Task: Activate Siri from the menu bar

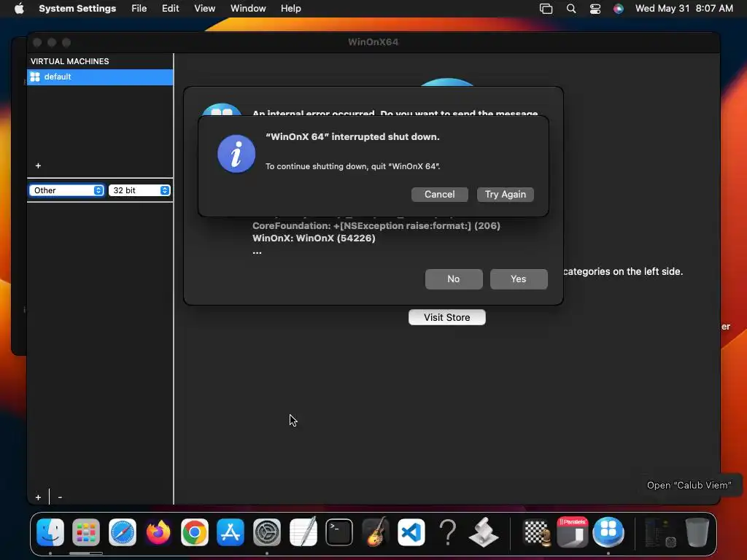Action: [619, 9]
